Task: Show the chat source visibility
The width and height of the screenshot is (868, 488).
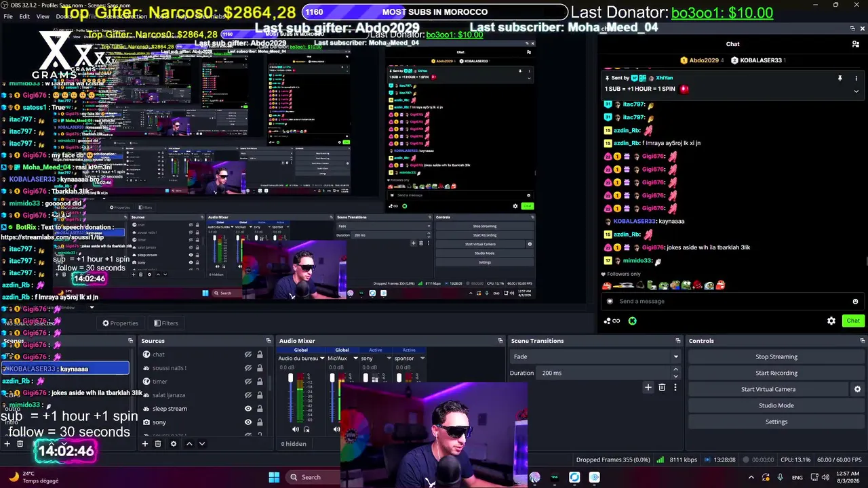Action: [x=248, y=354]
